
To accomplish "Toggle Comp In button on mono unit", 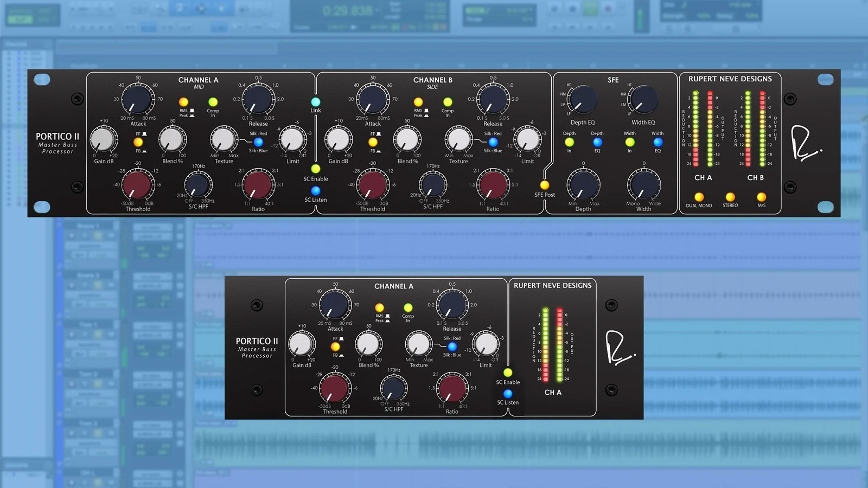I will 408,307.
